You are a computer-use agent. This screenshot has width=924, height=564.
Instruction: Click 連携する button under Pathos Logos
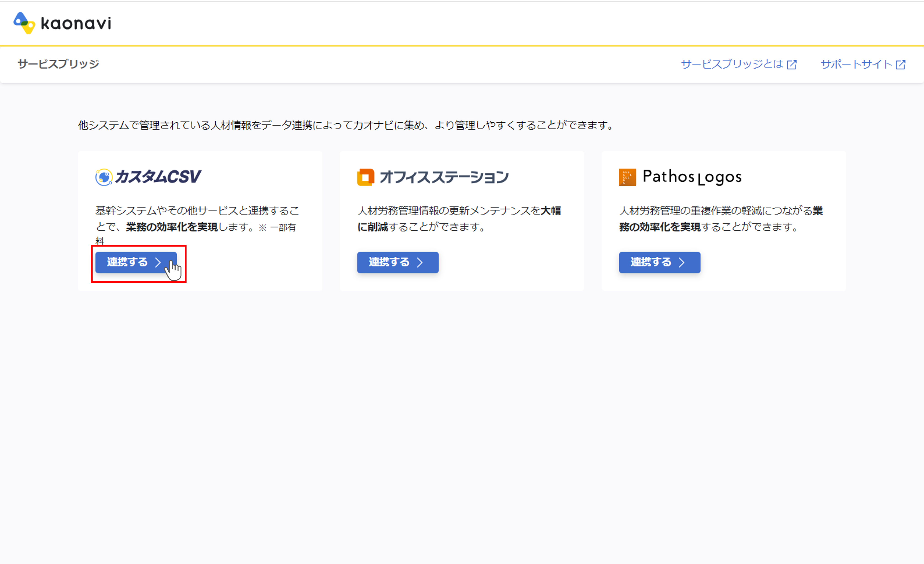coord(659,262)
